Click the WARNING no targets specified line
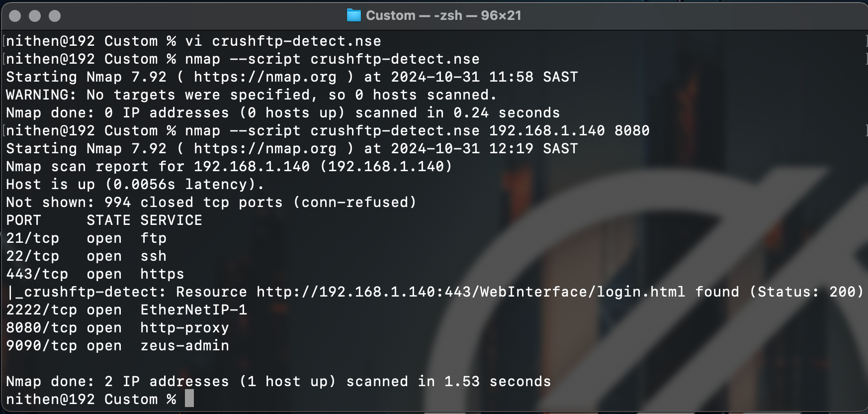 point(251,95)
